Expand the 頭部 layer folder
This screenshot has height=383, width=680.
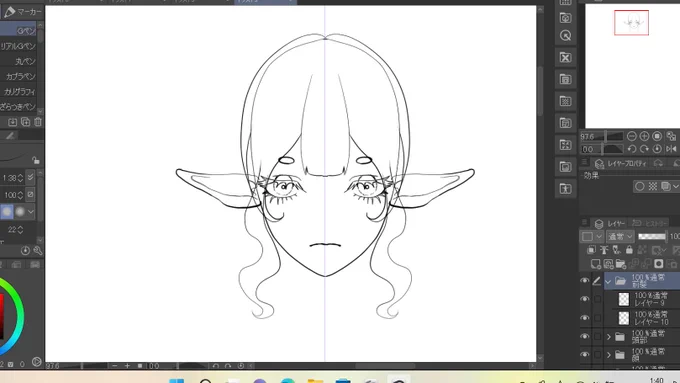[608, 337]
